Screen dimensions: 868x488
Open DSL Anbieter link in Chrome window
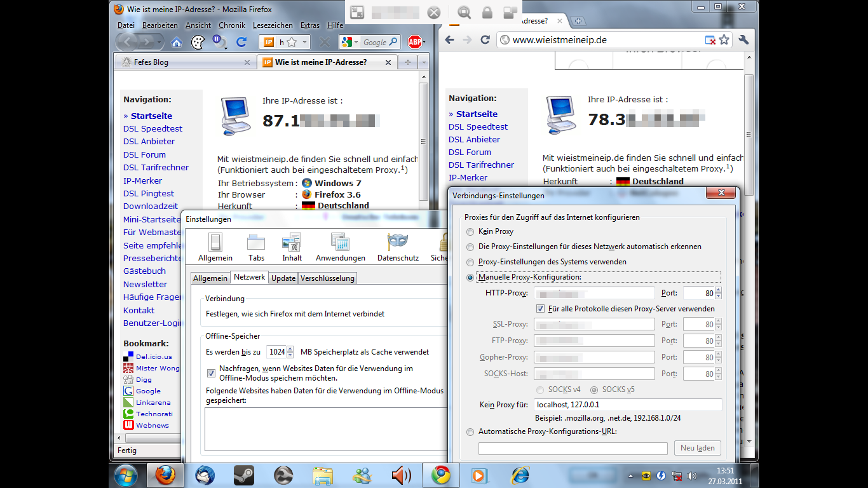coord(474,139)
